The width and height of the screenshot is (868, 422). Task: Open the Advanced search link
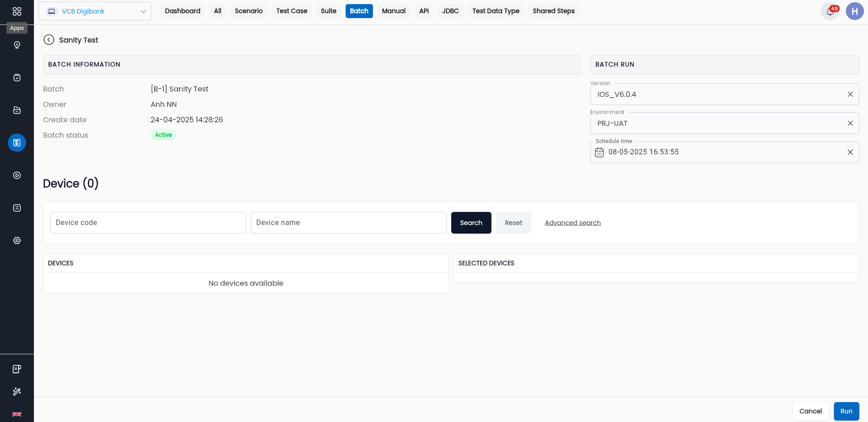coord(573,223)
